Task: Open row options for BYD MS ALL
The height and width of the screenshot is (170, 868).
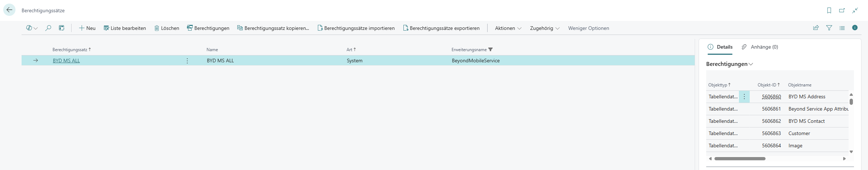Action: 187,61
